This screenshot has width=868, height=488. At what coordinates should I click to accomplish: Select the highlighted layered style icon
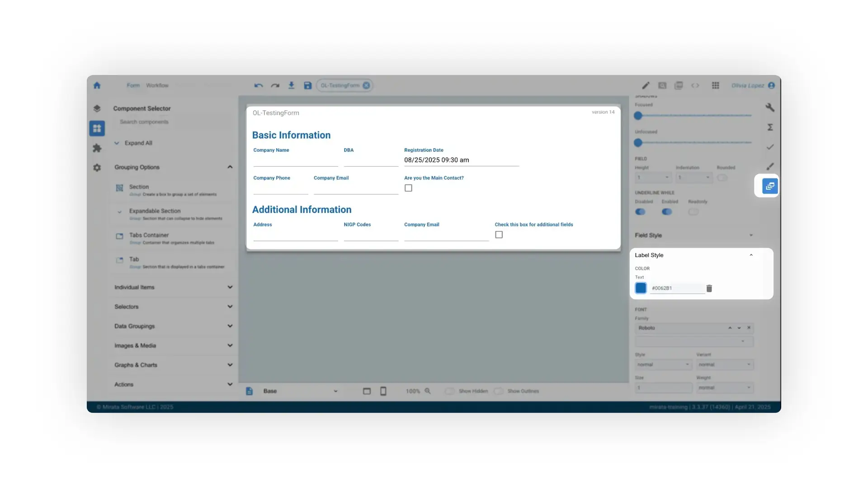[x=769, y=186]
